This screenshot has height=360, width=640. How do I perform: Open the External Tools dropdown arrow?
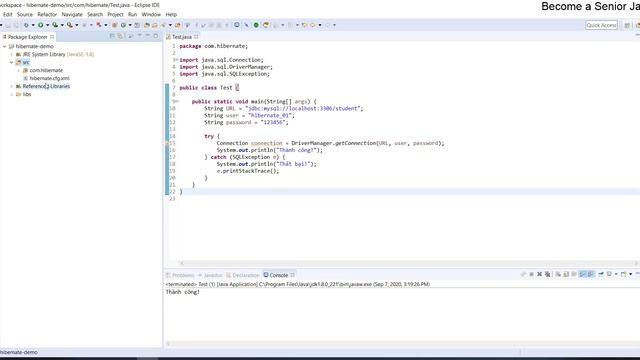77,25
